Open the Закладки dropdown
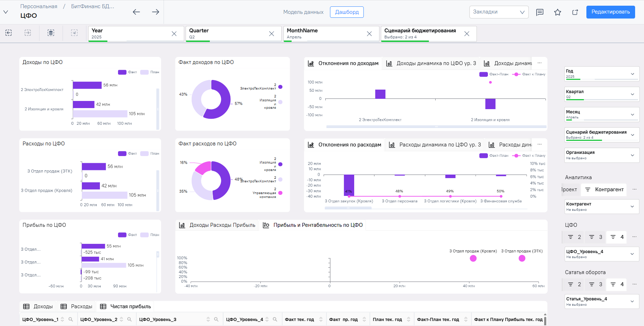The image size is (644, 326). coord(499,12)
